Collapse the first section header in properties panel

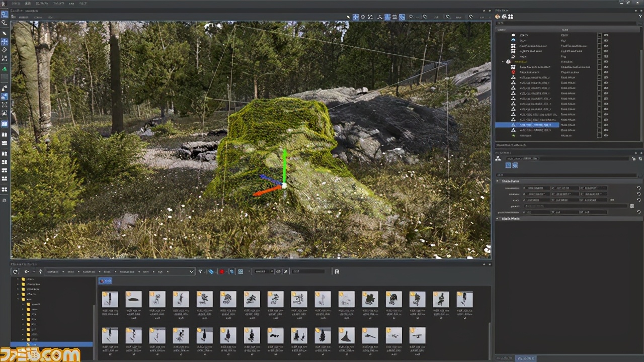(x=498, y=181)
